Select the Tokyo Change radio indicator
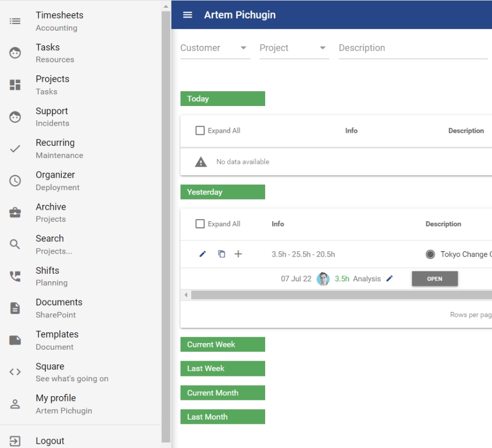 coord(430,254)
